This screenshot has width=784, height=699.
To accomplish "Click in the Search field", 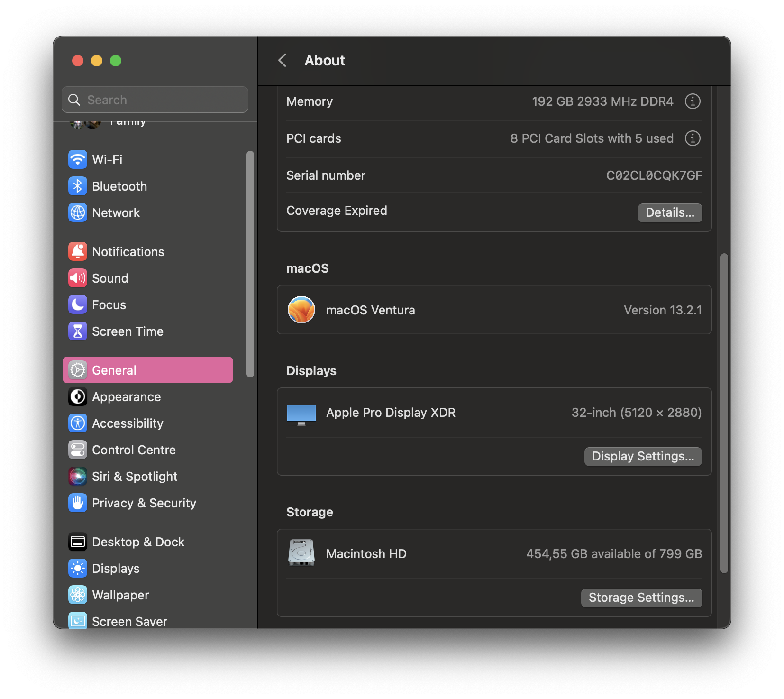I will coord(155,100).
